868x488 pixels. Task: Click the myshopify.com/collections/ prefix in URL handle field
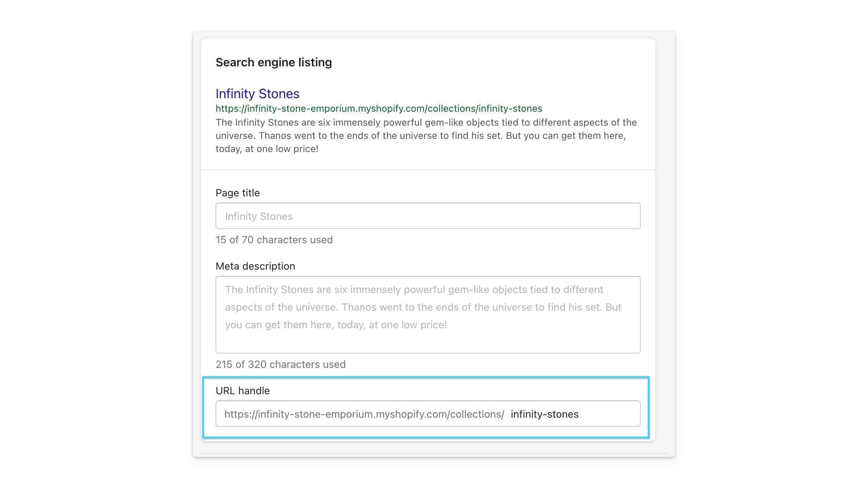[x=364, y=414]
